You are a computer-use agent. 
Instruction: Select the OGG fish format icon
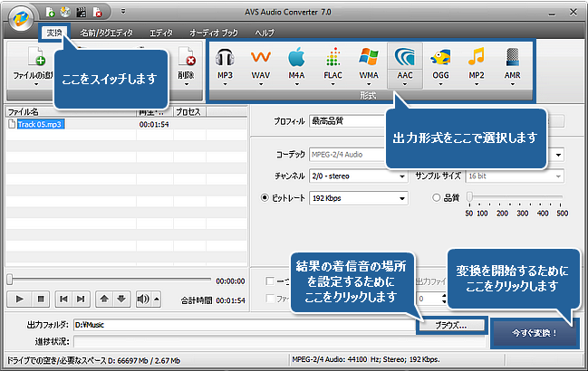(x=440, y=57)
